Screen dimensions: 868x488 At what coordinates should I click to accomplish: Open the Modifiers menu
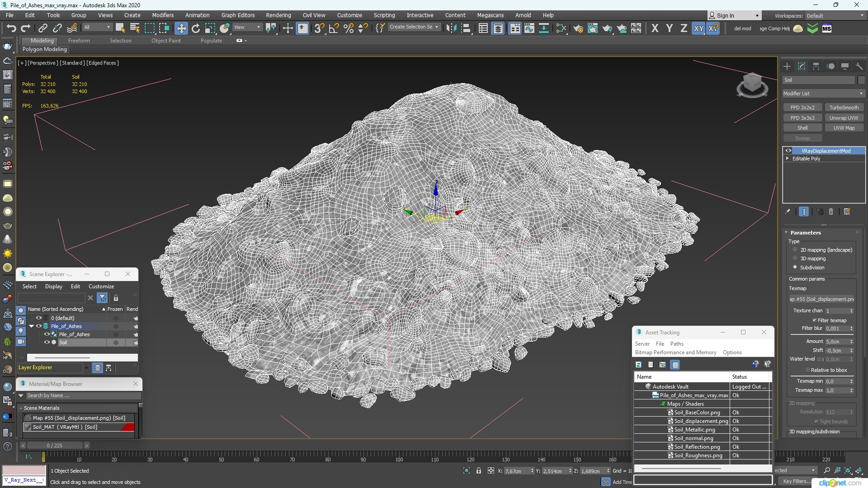(x=163, y=15)
